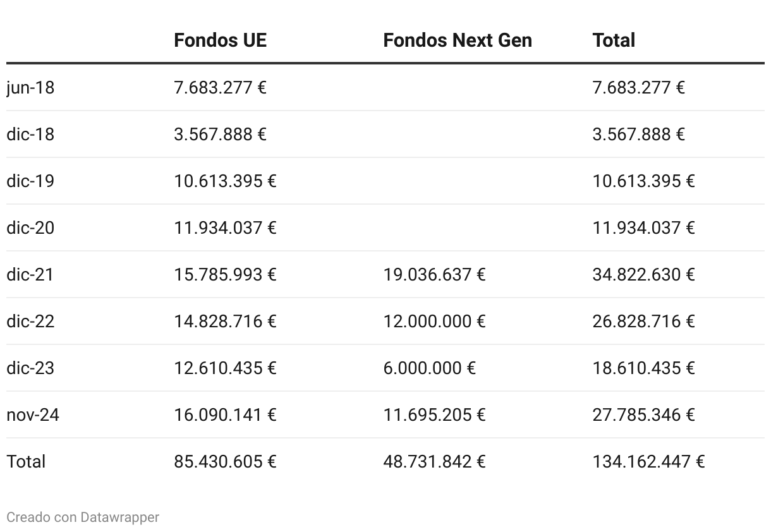
Task: Select the 134.162.447 € grand total
Action: click(x=648, y=461)
